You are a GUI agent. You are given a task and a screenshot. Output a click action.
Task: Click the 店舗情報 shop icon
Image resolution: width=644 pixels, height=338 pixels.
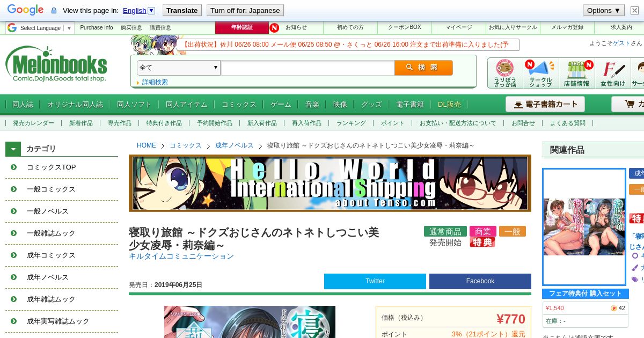(x=576, y=73)
